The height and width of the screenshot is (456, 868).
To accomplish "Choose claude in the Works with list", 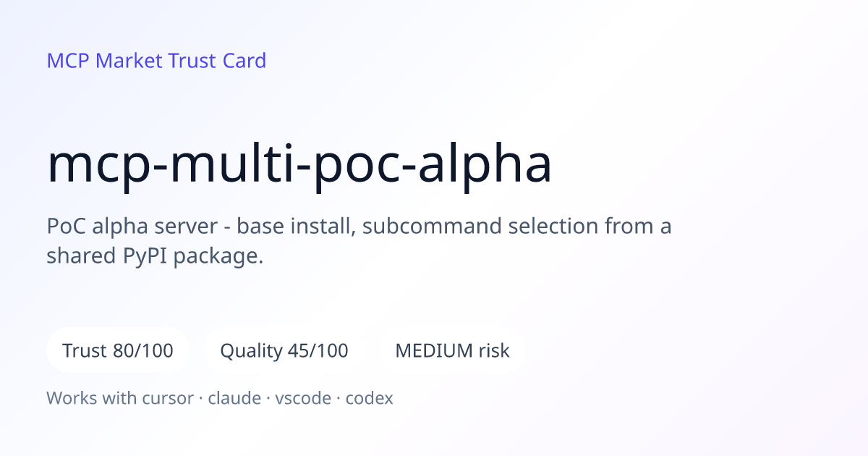I will click(x=234, y=398).
